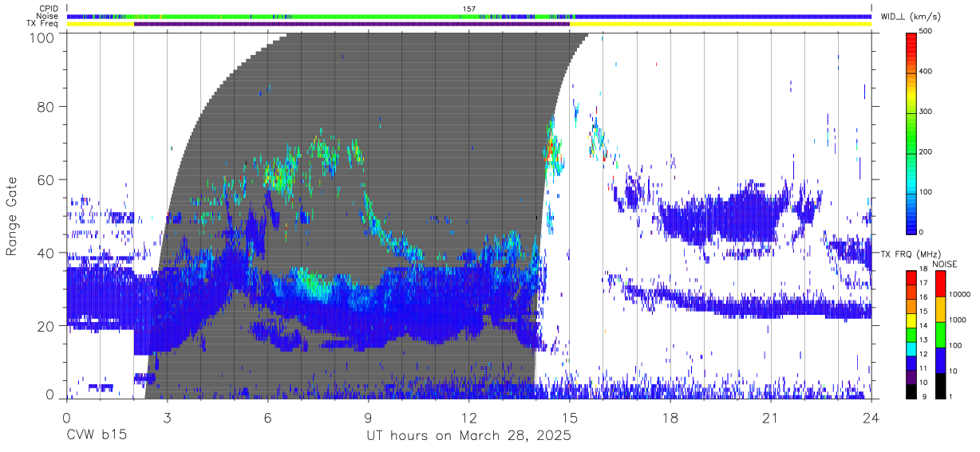This screenshot has width=980, height=452.
Task: Click the UT hours on March 28, 2025 title
Action: pos(469,437)
